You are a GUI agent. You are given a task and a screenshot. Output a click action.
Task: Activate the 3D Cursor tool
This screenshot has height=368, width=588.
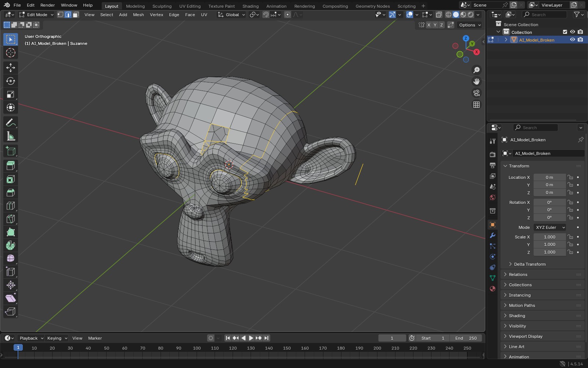point(11,53)
